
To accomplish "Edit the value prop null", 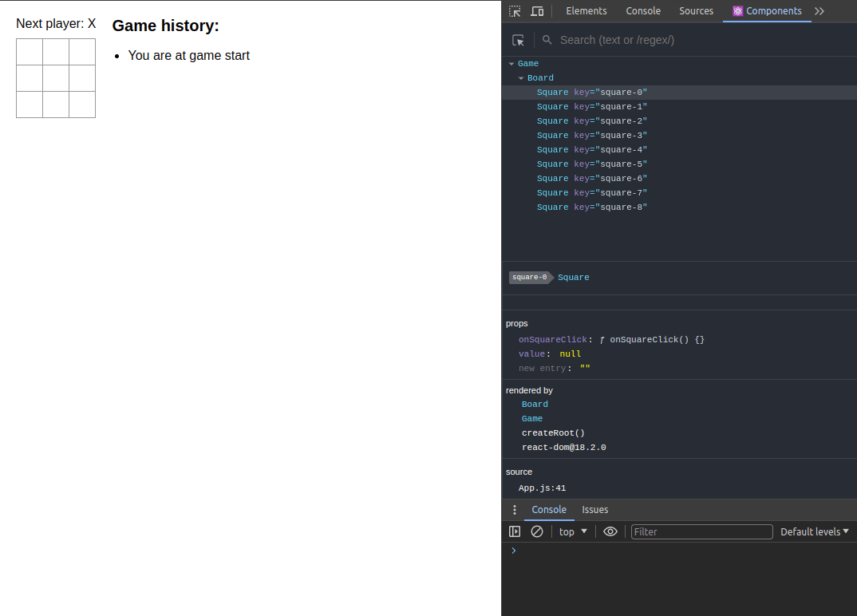I will click(570, 354).
